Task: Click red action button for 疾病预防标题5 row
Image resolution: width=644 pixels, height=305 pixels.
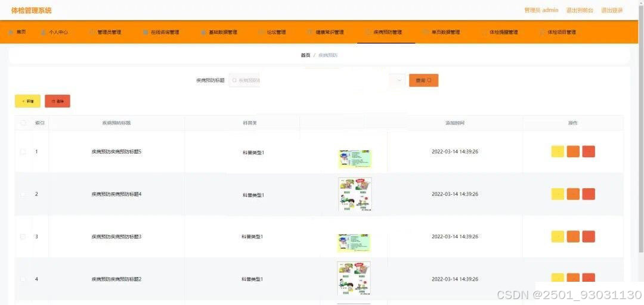Action: pos(589,151)
